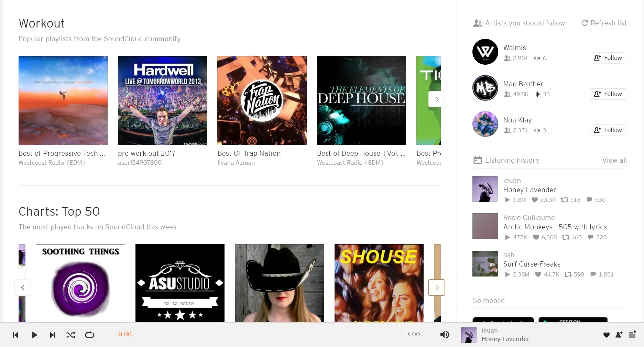The height and width of the screenshot is (347, 644).
Task: View Surf Curse-Freaks 598 reposts
Action: tap(574, 274)
